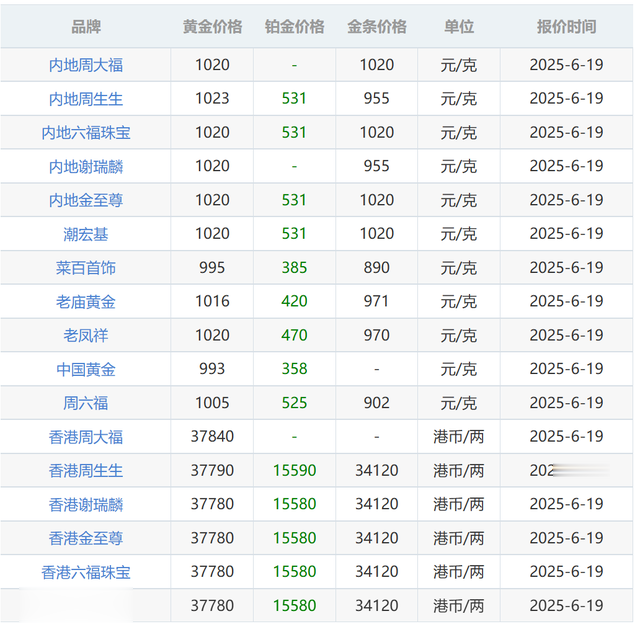Screen dimensions: 640x624
Task: Open the 老凤祥 brand link
Action: click(86, 335)
